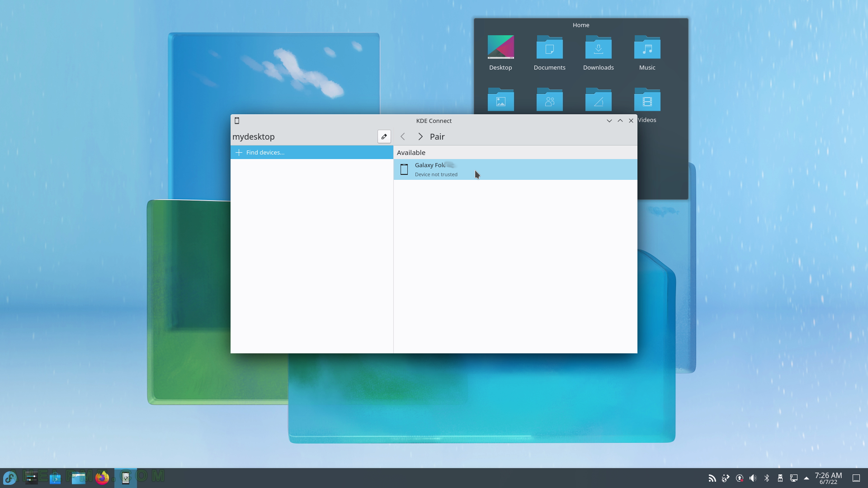Click the Device not trusted status text

(436, 174)
